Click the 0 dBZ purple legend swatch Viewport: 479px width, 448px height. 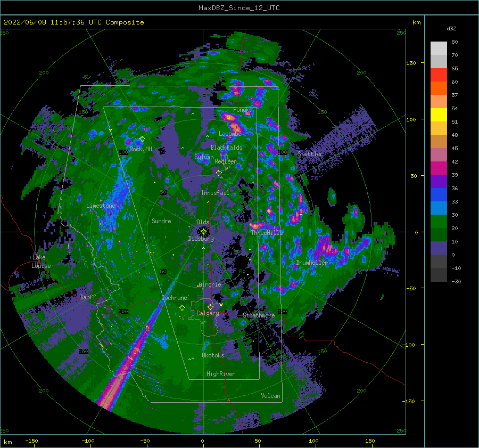pos(439,248)
